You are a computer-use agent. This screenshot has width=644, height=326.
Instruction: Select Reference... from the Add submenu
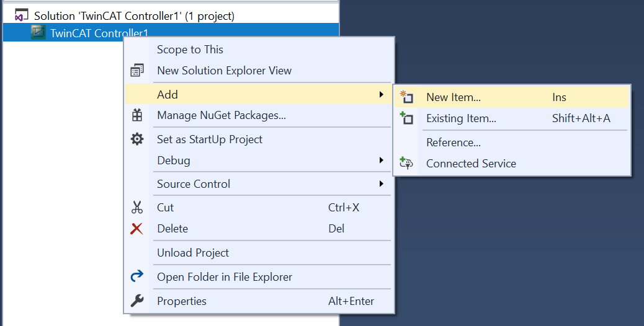tap(454, 143)
